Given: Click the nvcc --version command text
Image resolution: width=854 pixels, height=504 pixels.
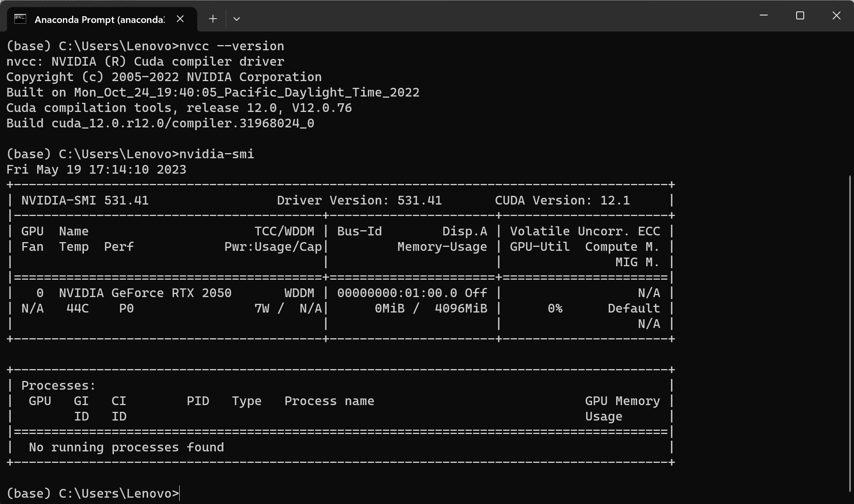Looking at the screenshot, I should coord(232,45).
